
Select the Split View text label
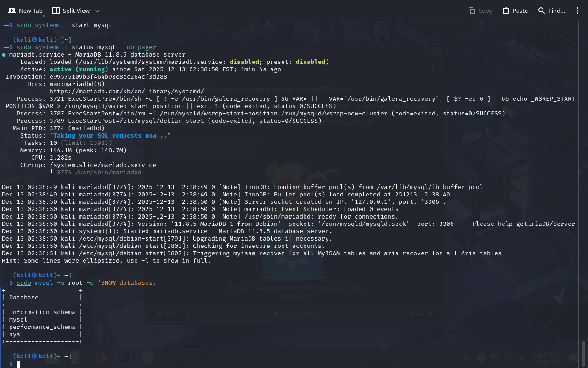[x=76, y=11]
